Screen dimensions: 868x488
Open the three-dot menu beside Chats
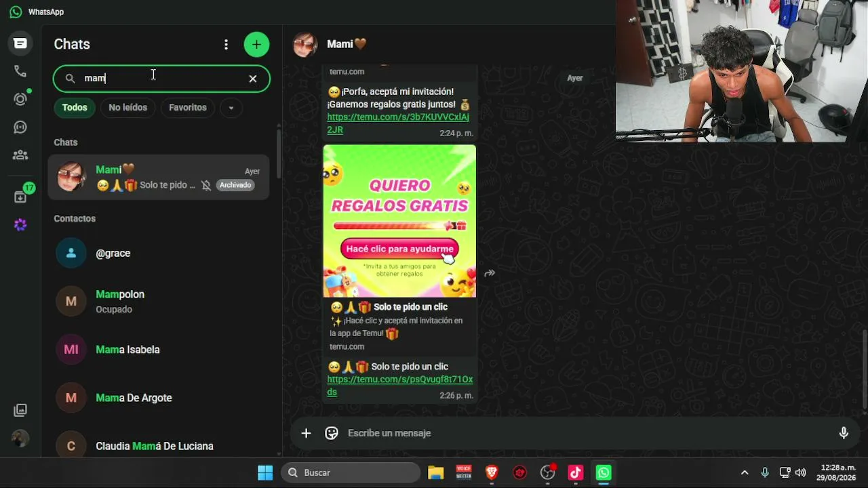pyautogui.click(x=226, y=44)
